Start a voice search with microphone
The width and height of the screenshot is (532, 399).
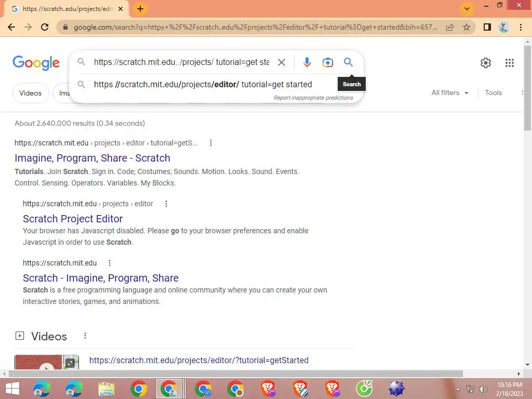[x=307, y=62]
